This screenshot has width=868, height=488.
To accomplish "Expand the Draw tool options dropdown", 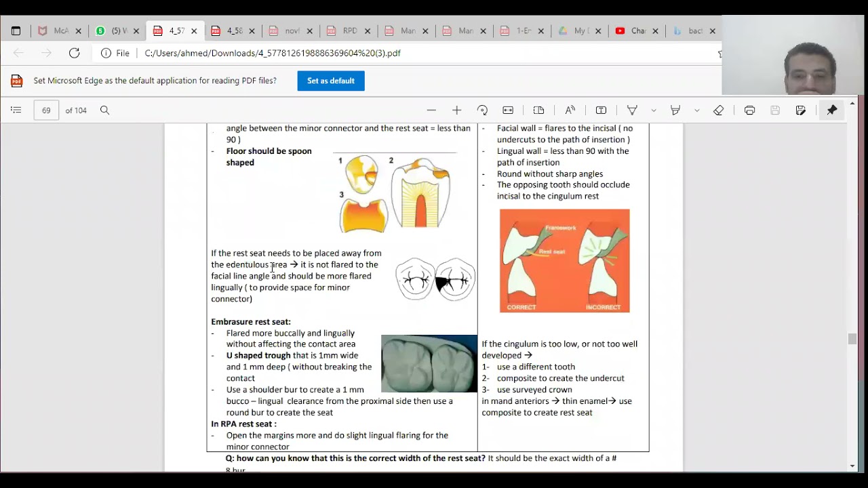I will click(654, 110).
